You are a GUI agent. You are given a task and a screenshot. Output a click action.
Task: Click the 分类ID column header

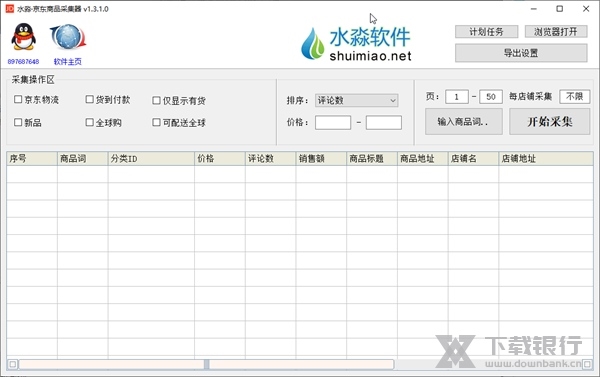[x=151, y=158]
